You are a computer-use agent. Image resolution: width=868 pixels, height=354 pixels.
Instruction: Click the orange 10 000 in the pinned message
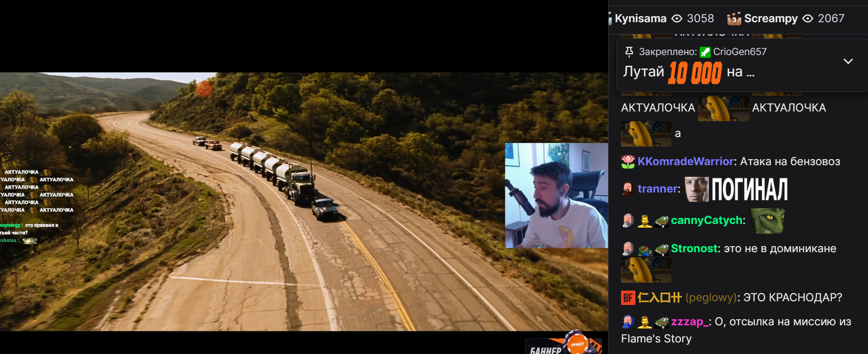[695, 73]
